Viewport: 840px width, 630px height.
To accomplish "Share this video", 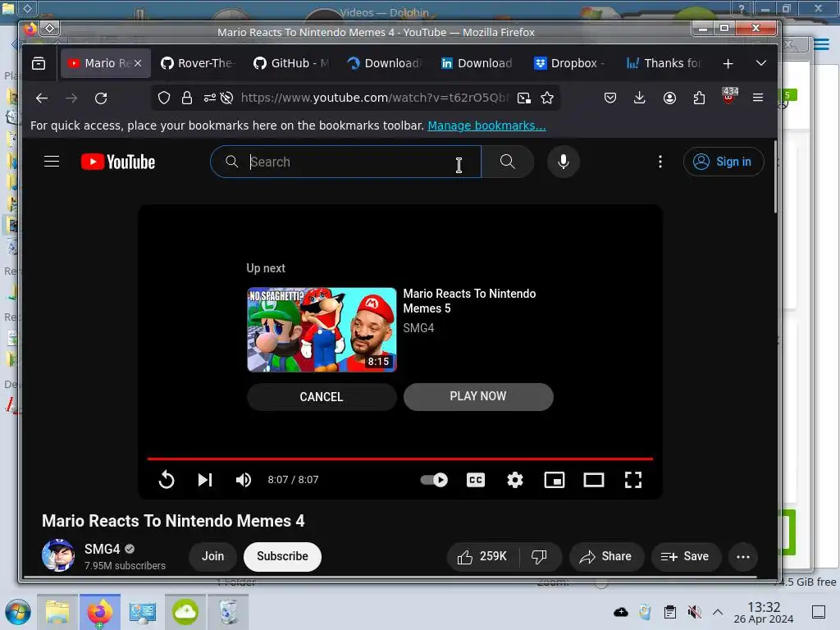I will coord(606,557).
